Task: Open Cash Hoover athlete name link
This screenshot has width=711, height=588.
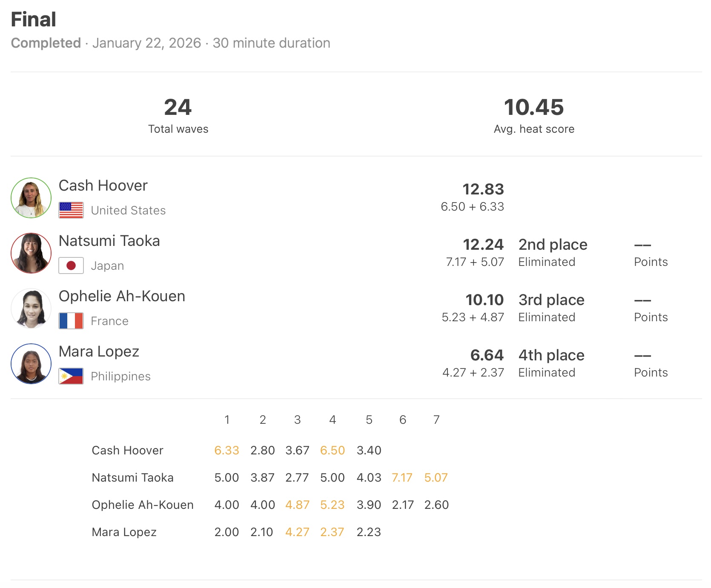Action: click(103, 186)
